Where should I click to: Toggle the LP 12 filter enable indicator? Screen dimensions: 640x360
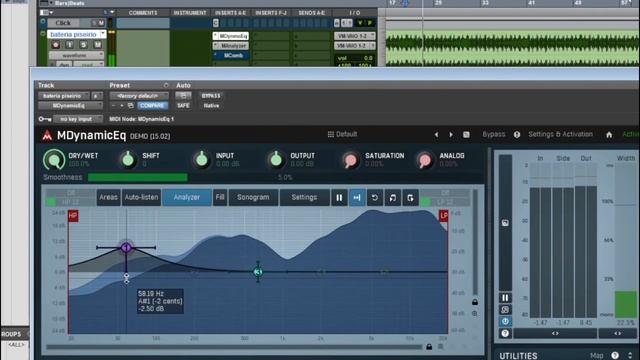coord(425,202)
